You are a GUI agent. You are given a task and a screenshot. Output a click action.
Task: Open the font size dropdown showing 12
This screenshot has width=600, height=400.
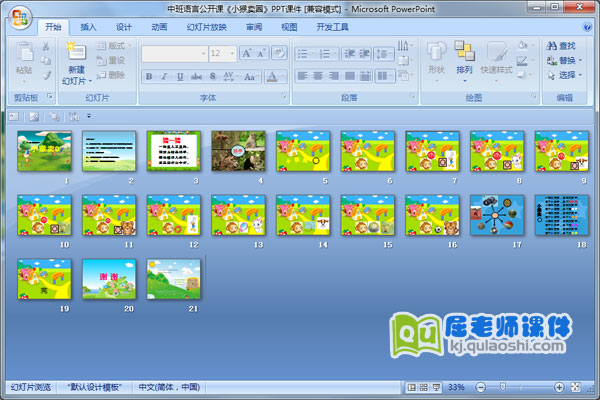pos(222,54)
